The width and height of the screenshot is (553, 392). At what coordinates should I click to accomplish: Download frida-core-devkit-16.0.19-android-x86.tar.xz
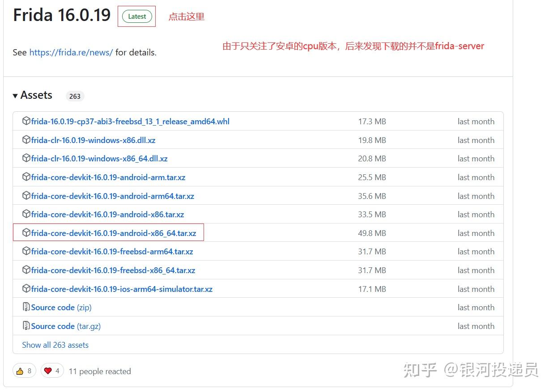click(106, 214)
